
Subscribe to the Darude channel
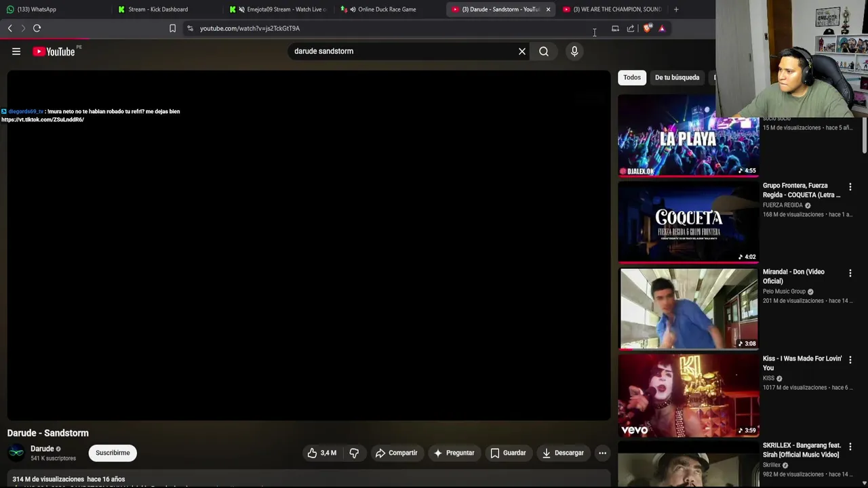pos(113,453)
